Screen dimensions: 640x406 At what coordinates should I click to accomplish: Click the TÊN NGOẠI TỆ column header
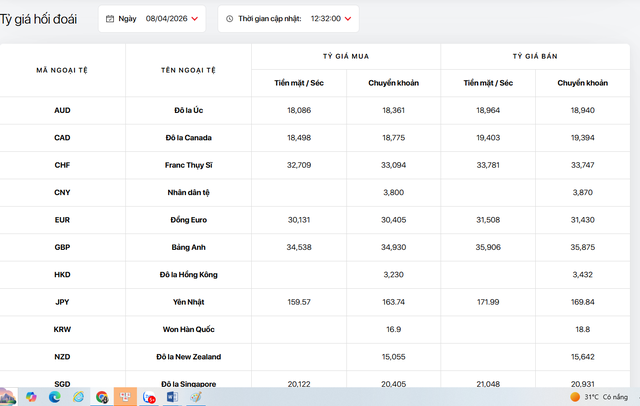click(x=188, y=70)
